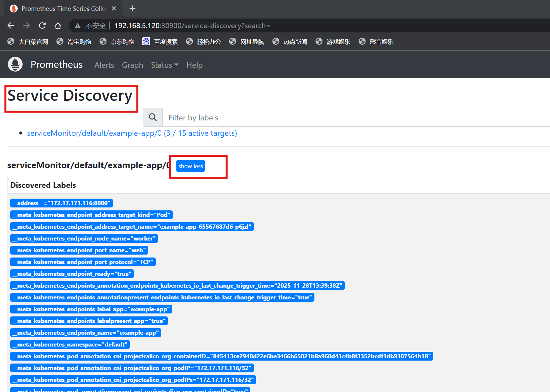The height and width of the screenshot is (392, 550).
Task: Click the endpoints_name="example-app" label
Action: 86,333
